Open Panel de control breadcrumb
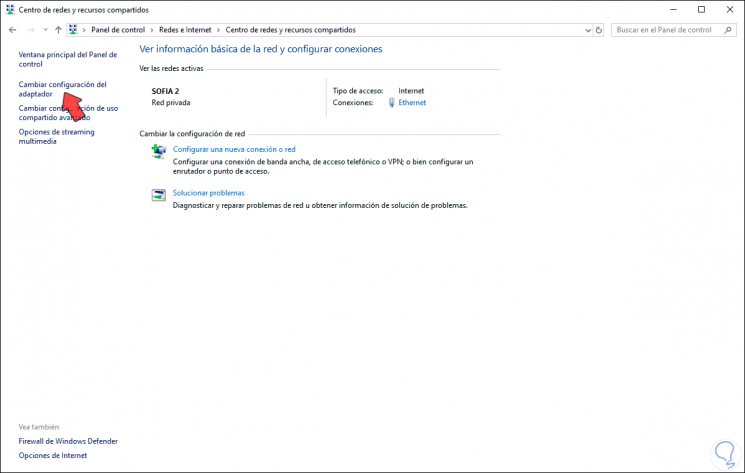The height and width of the screenshot is (473, 745). click(x=118, y=29)
